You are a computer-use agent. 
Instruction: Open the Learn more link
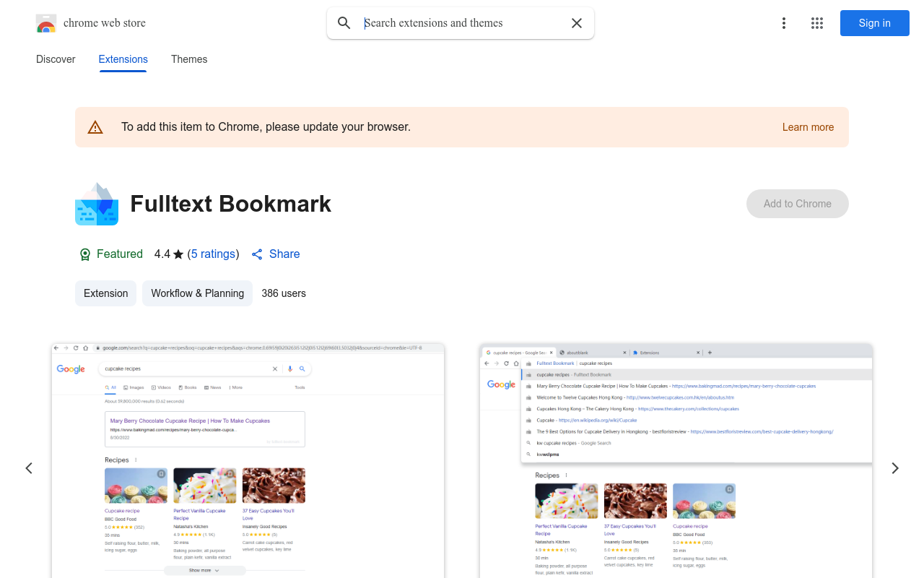click(x=808, y=127)
